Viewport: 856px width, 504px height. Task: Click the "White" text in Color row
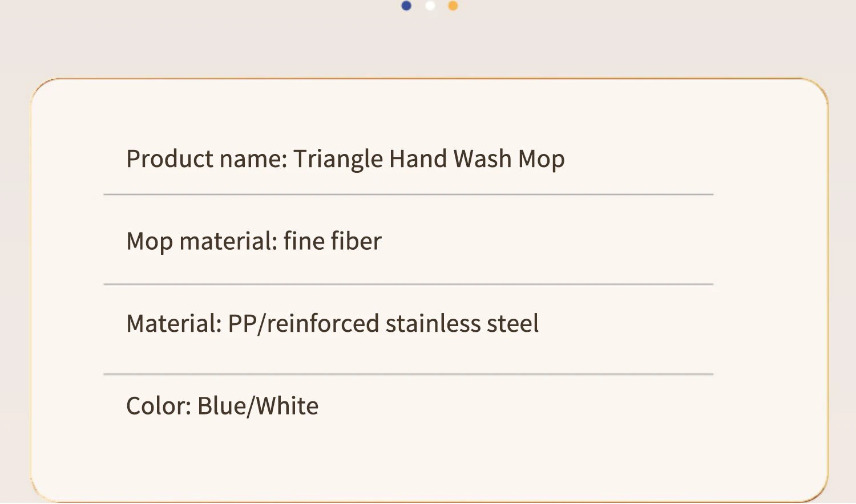point(287,407)
